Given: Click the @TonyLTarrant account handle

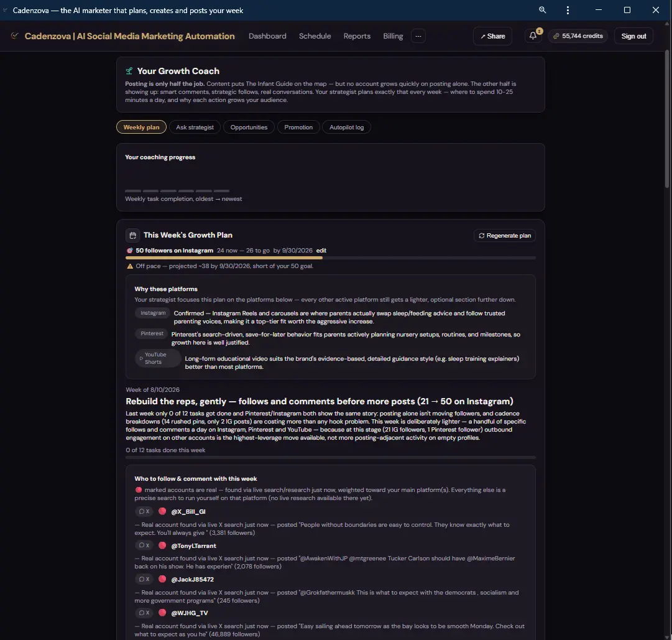Looking at the screenshot, I should coord(194,545).
